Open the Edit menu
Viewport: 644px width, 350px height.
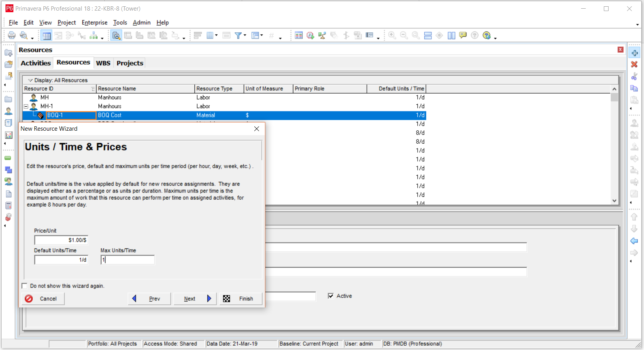pyautogui.click(x=28, y=22)
